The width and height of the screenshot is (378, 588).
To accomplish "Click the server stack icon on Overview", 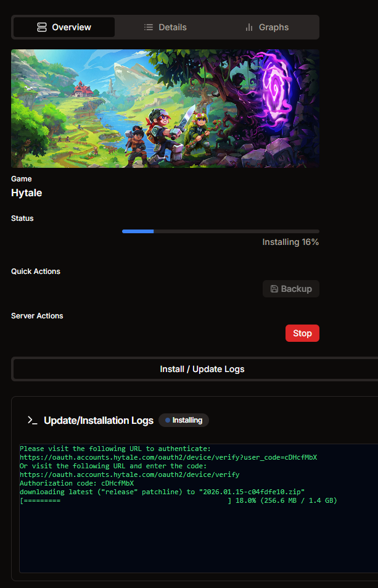I will tap(42, 27).
